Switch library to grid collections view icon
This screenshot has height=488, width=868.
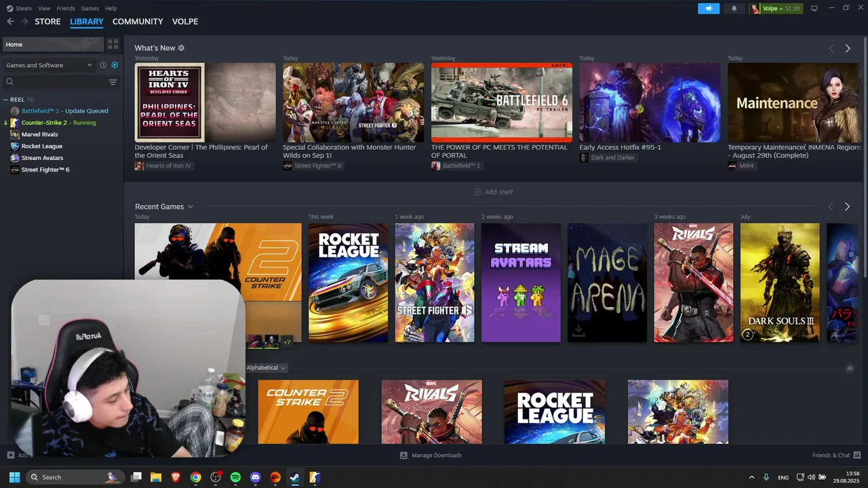click(x=113, y=44)
